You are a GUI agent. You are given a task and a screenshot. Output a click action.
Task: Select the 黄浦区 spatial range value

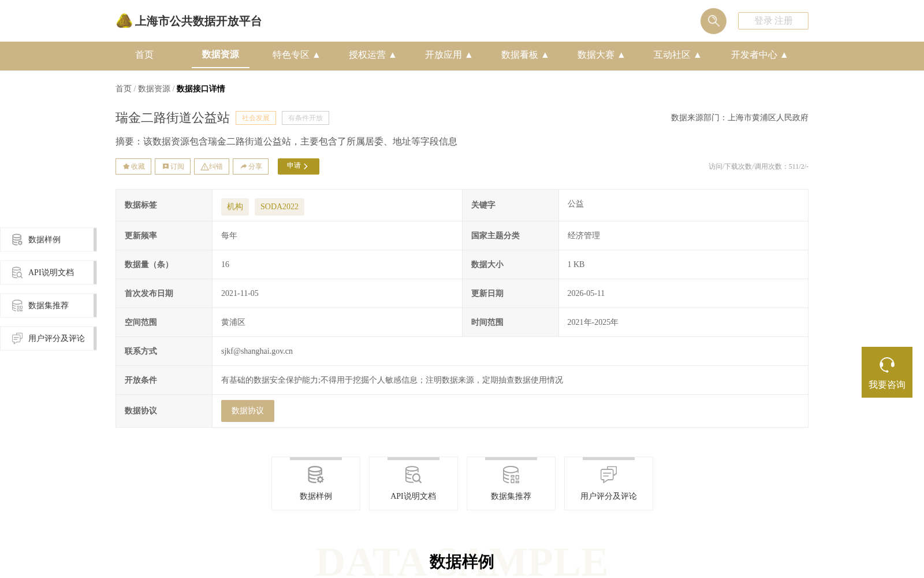(x=233, y=322)
